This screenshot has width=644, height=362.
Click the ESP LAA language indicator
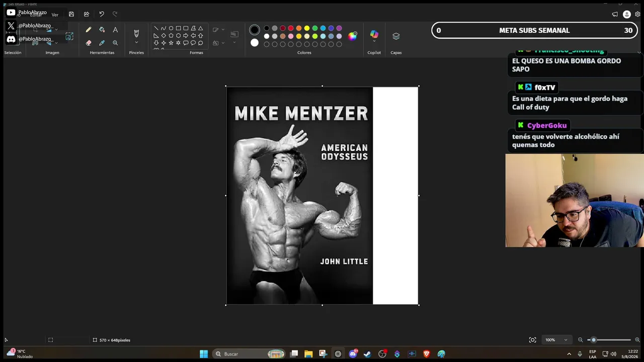[593, 354]
